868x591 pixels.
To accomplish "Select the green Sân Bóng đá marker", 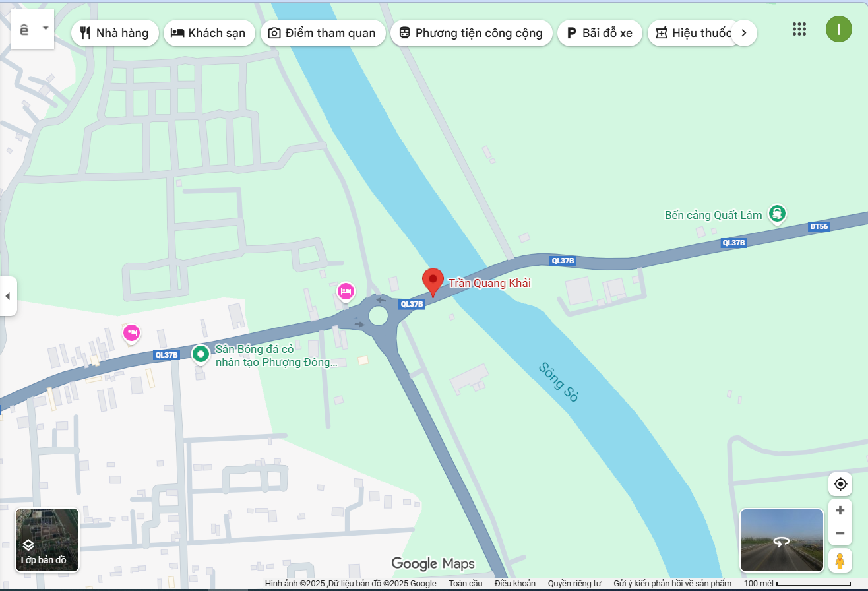I will click(x=201, y=355).
